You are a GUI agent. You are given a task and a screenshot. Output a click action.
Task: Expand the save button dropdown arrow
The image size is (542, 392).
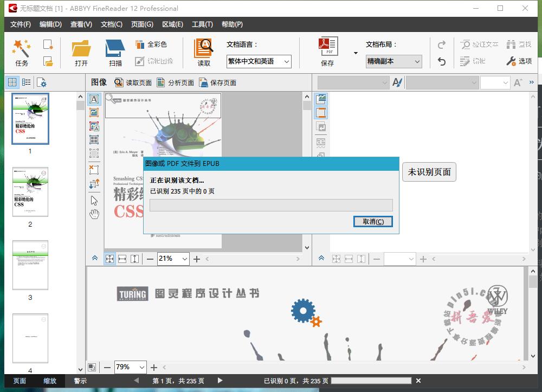356,53
